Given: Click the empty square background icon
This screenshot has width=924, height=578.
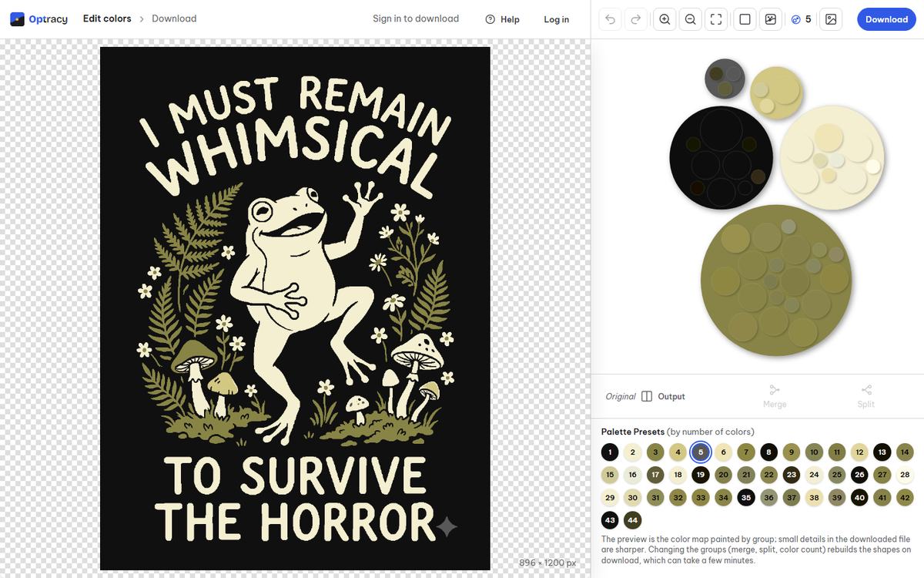Looking at the screenshot, I should point(745,19).
